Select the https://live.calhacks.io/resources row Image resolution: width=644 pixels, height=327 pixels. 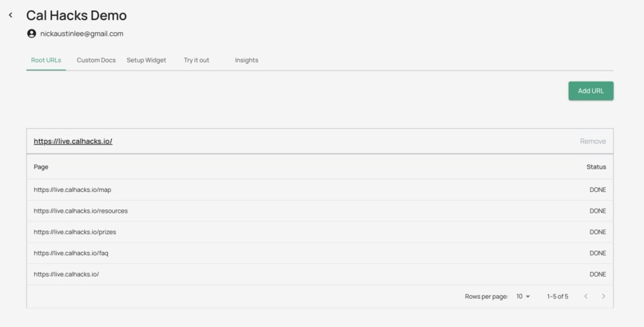320,211
